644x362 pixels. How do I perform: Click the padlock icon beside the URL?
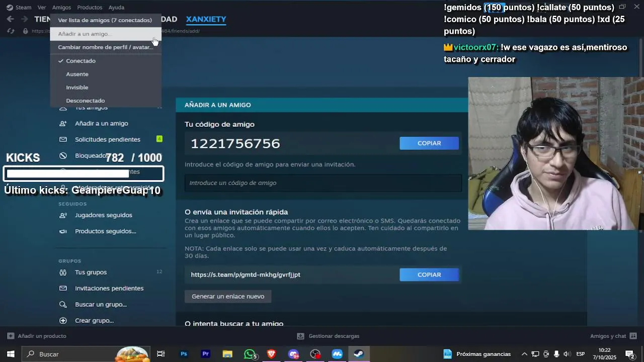coord(25,31)
